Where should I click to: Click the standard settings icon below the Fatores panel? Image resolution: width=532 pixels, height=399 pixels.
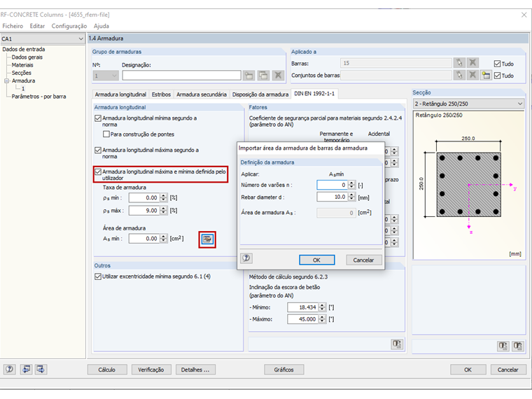pos(397,344)
